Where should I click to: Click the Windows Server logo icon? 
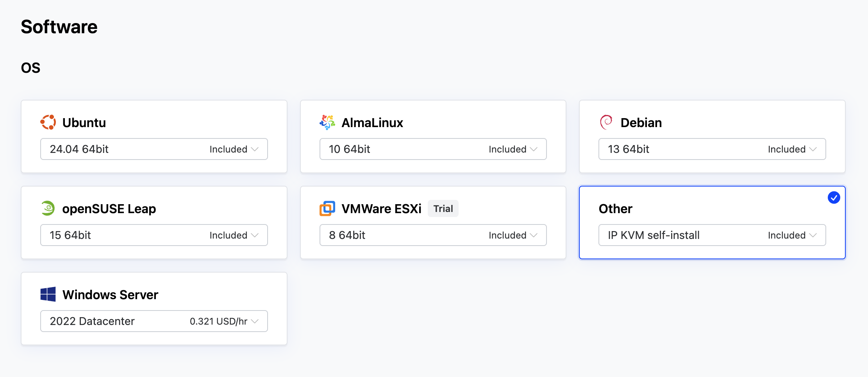(x=48, y=294)
